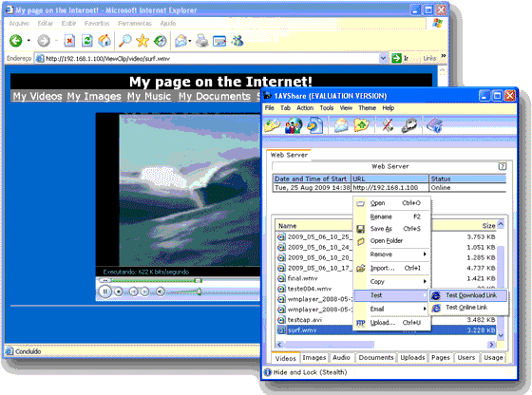Select Upload... in the context menu
This screenshot has height=395, width=532.
click(x=392, y=323)
